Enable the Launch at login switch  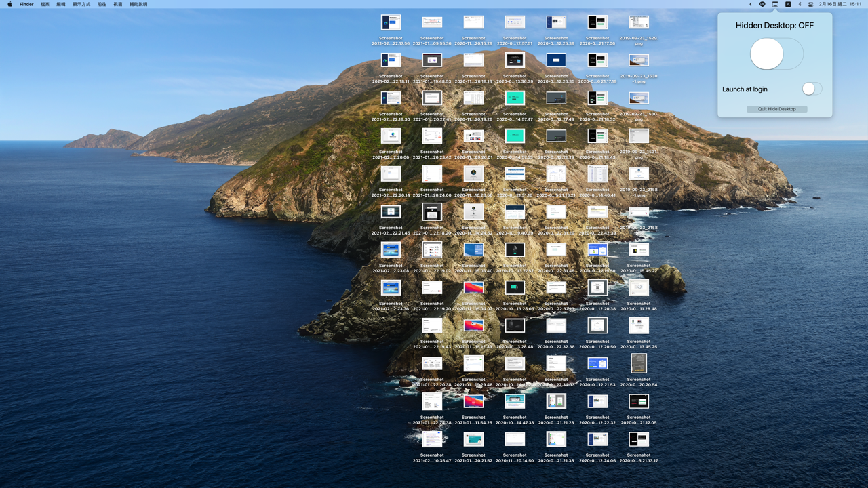(812, 89)
